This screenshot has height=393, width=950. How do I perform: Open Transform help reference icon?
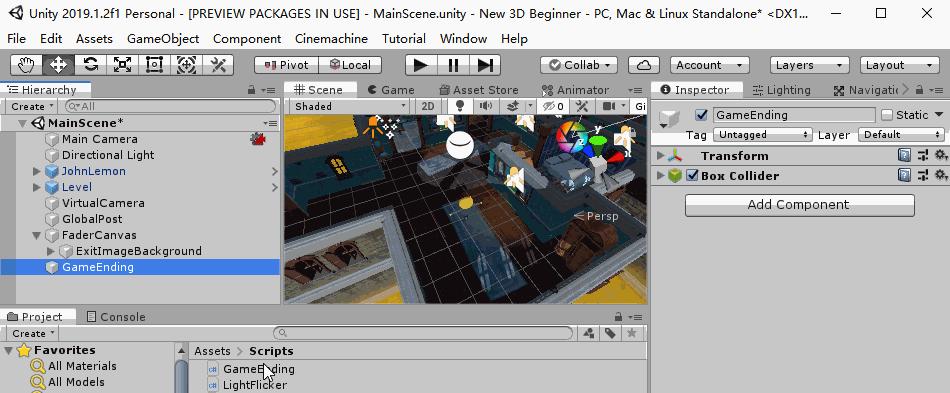coord(904,156)
